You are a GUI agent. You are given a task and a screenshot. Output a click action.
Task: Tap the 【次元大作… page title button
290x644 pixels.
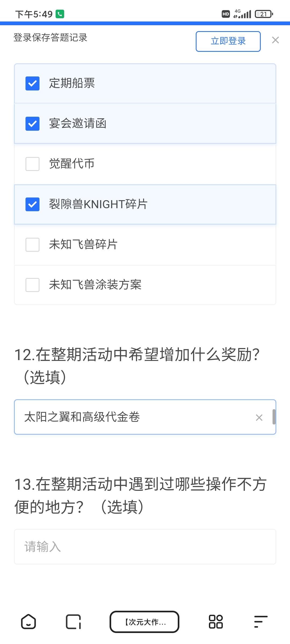point(144,622)
